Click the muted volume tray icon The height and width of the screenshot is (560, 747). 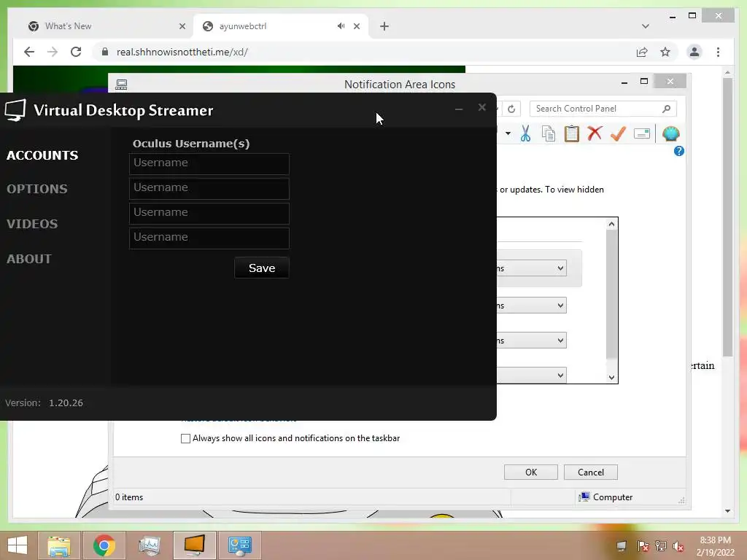678,546
